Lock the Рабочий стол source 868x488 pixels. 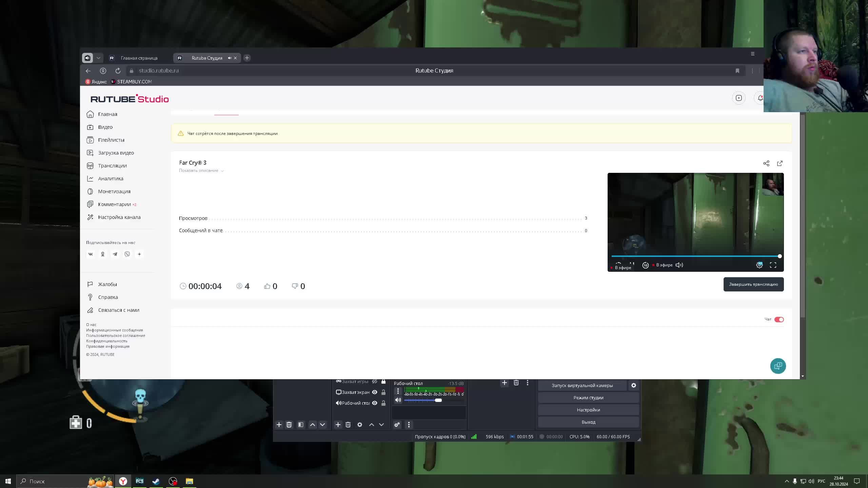[x=383, y=403]
